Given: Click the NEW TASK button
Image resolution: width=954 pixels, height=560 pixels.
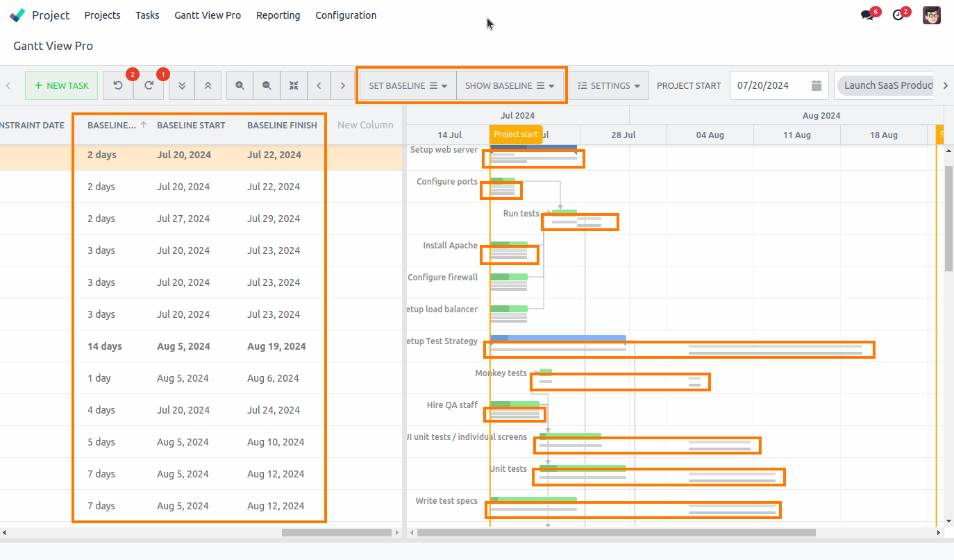Looking at the screenshot, I should click(x=61, y=85).
